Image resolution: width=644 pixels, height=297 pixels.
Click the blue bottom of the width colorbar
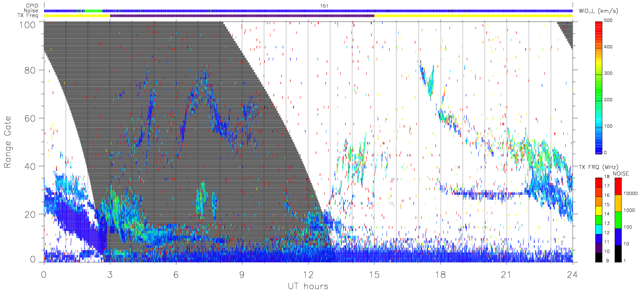598,147
